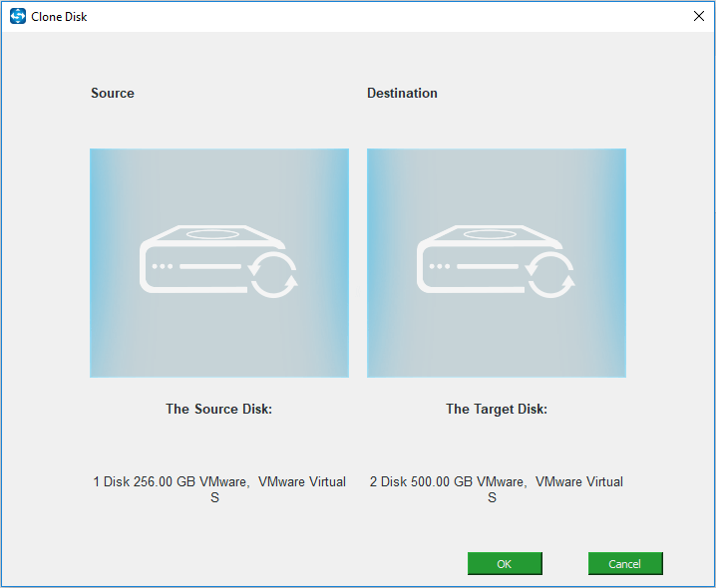Close the Clone Disk dialog window
Image resolution: width=716 pixels, height=588 pixels.
697,16
